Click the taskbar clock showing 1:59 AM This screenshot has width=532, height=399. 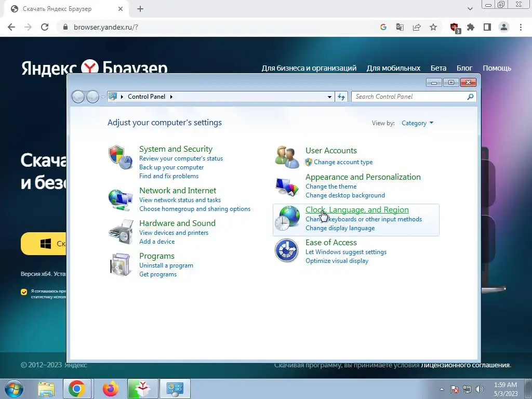coord(505,389)
